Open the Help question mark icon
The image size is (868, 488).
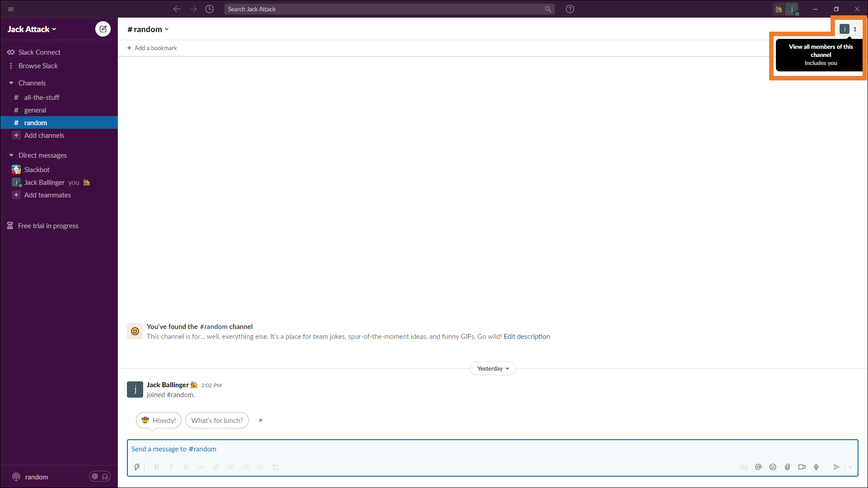(570, 9)
